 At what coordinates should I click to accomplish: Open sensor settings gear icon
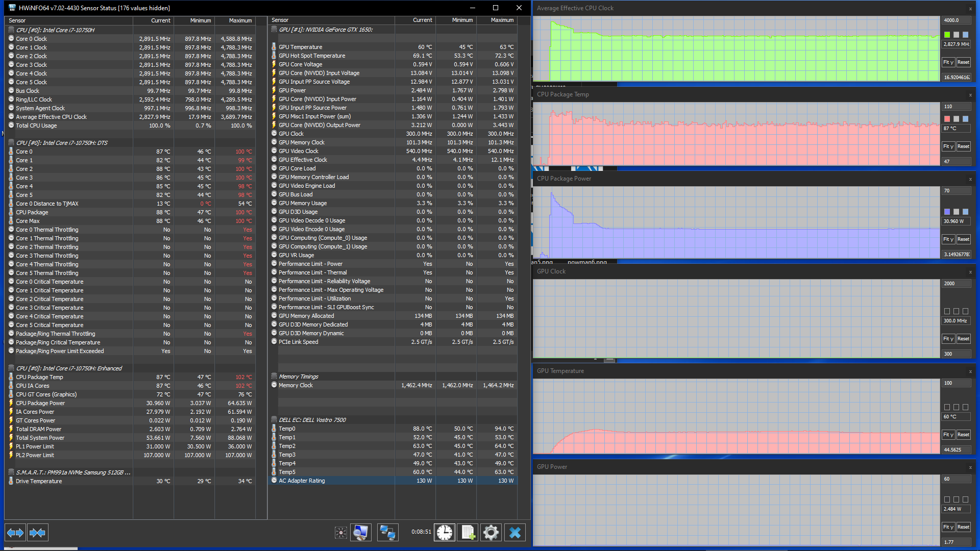coord(491,533)
